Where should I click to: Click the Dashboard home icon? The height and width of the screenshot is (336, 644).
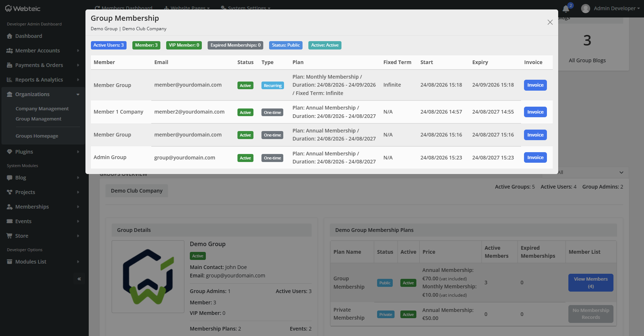[9, 36]
